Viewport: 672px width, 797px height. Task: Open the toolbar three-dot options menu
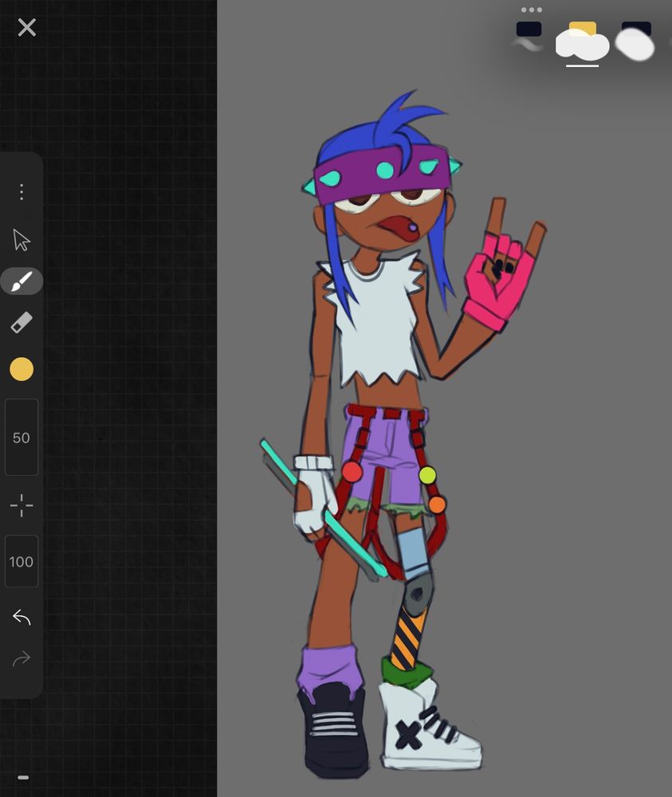22,192
